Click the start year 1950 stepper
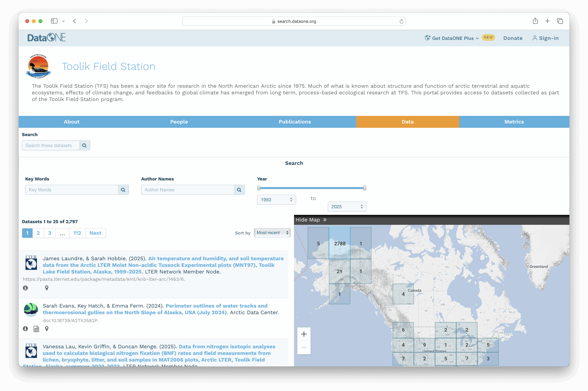 point(291,199)
